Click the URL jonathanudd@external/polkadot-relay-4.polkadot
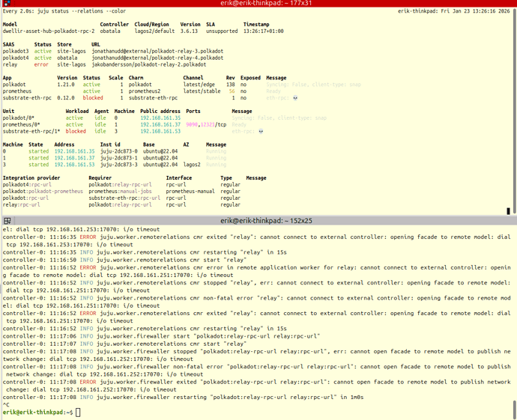 [x=157, y=58]
